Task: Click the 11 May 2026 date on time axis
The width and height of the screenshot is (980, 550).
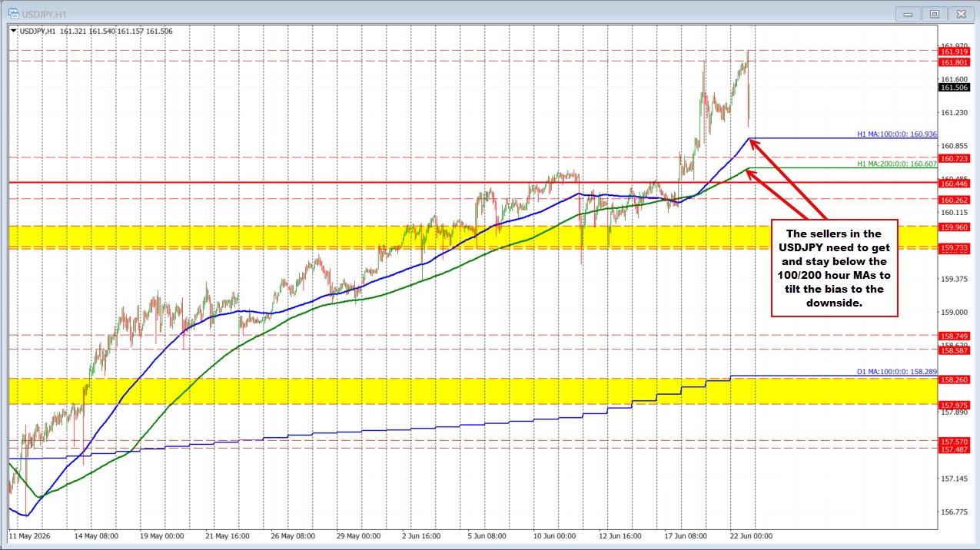Action: [28, 535]
